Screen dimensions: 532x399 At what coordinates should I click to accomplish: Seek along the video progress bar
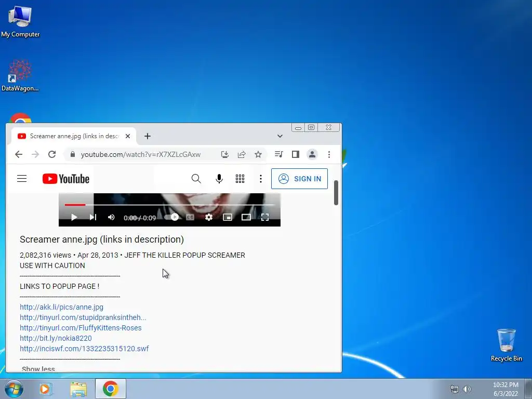tap(170, 205)
